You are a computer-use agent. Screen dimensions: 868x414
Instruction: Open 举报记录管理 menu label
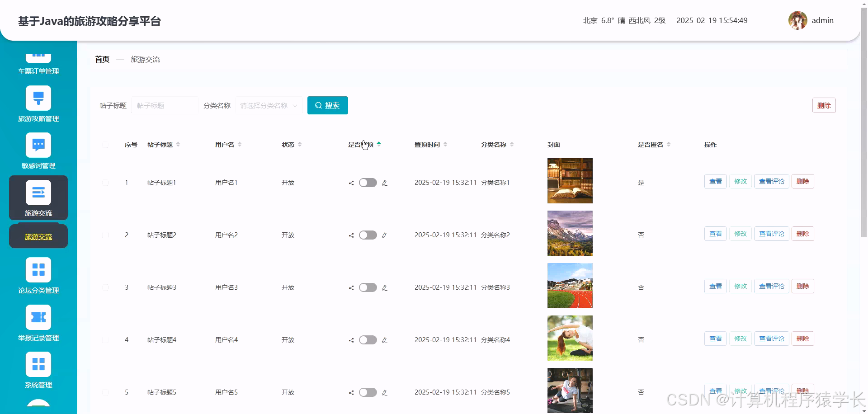click(x=38, y=338)
